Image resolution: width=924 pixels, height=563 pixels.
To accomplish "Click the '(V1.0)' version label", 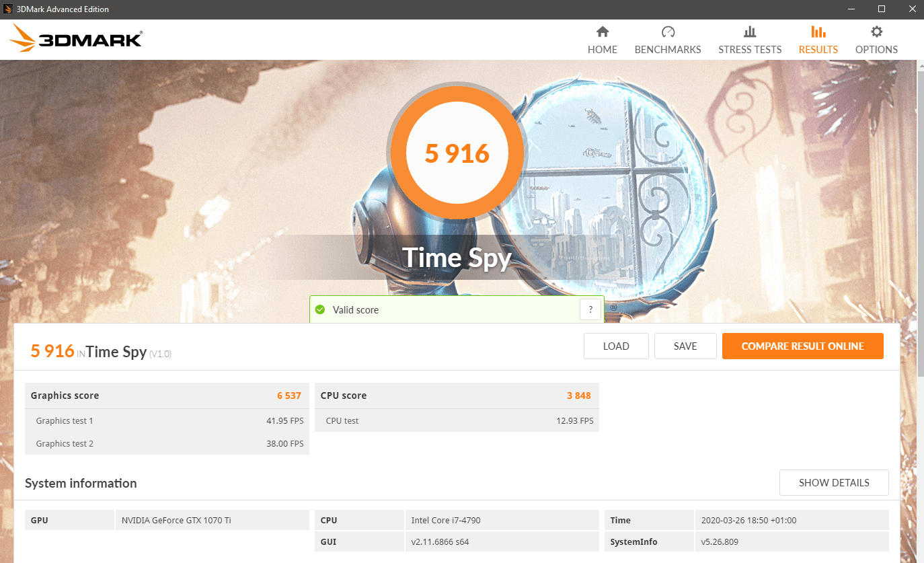I will (160, 354).
